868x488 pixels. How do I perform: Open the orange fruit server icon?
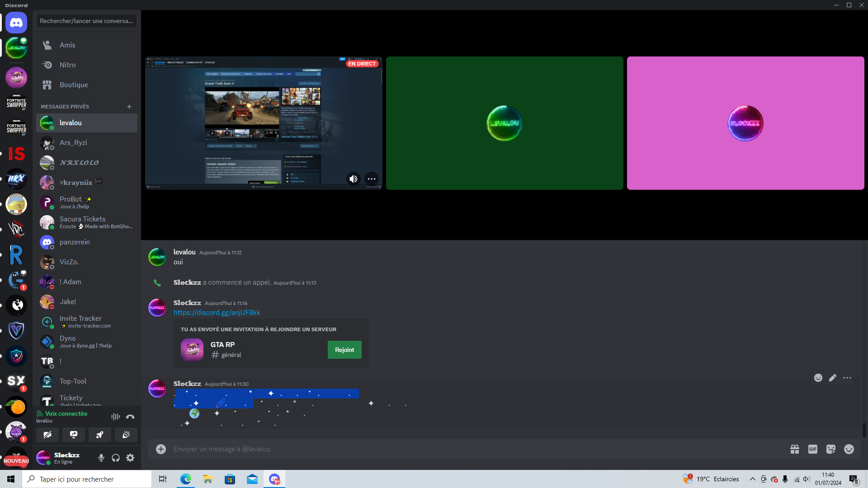[x=16, y=407]
